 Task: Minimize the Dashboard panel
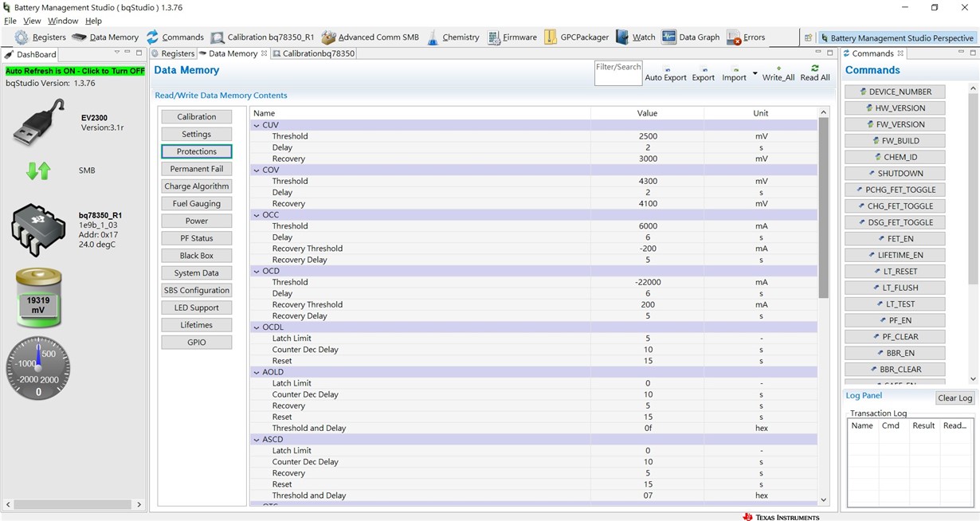[x=127, y=53]
